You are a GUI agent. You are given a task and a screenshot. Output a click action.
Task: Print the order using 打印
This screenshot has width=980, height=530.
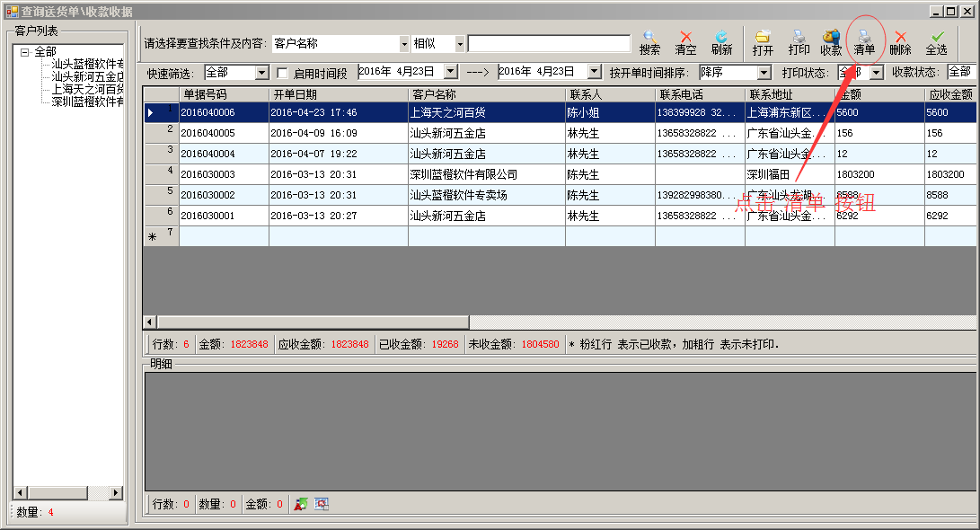click(799, 42)
